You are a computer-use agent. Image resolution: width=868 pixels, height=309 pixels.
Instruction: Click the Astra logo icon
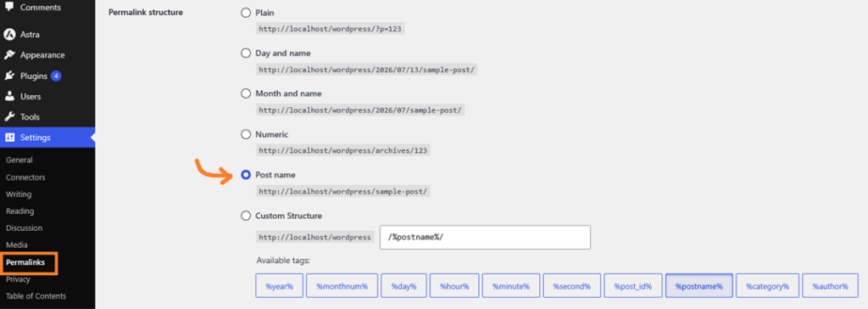coord(9,35)
